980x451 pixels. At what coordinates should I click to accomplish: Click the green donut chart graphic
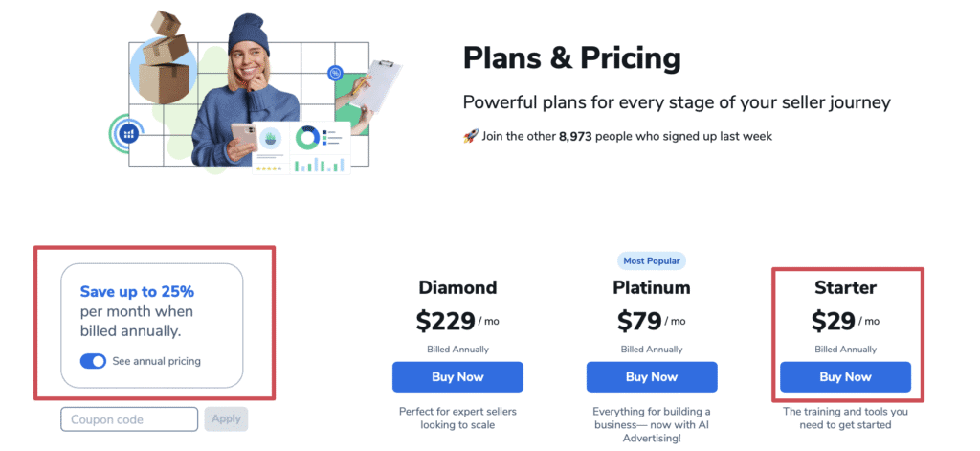[x=307, y=138]
